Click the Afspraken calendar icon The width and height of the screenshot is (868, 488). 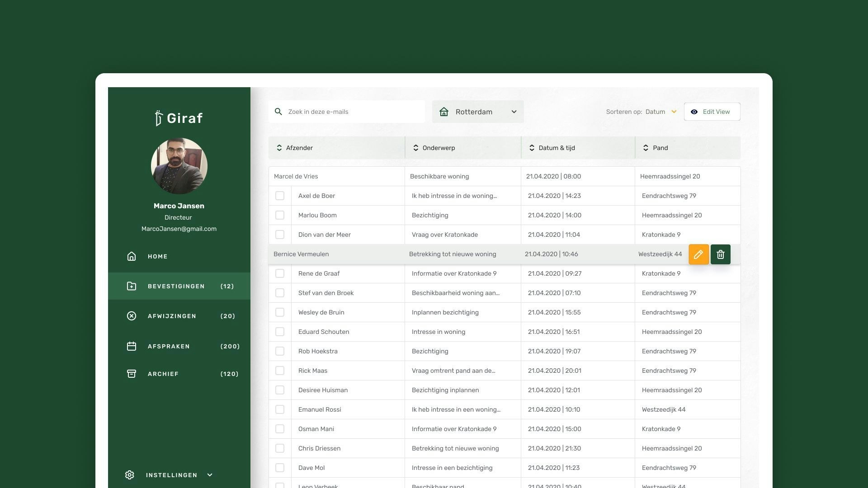[x=132, y=346]
